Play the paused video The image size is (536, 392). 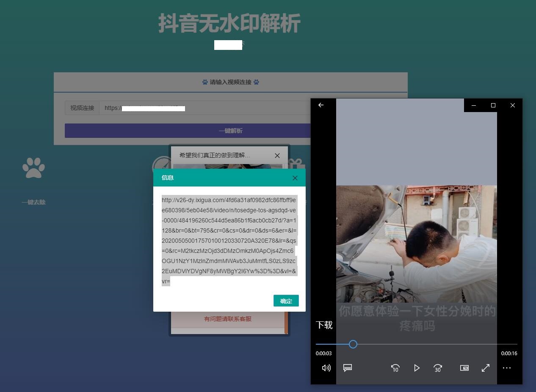click(417, 368)
